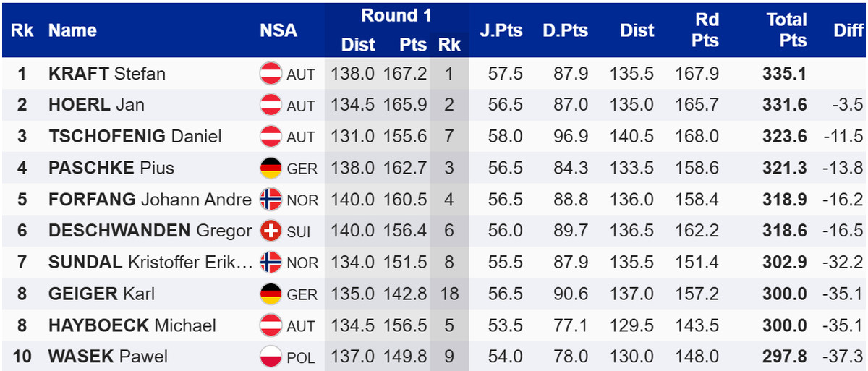Click the German flag next to Paschke Pius
Viewport: 868px width, 371px height.
(x=271, y=168)
